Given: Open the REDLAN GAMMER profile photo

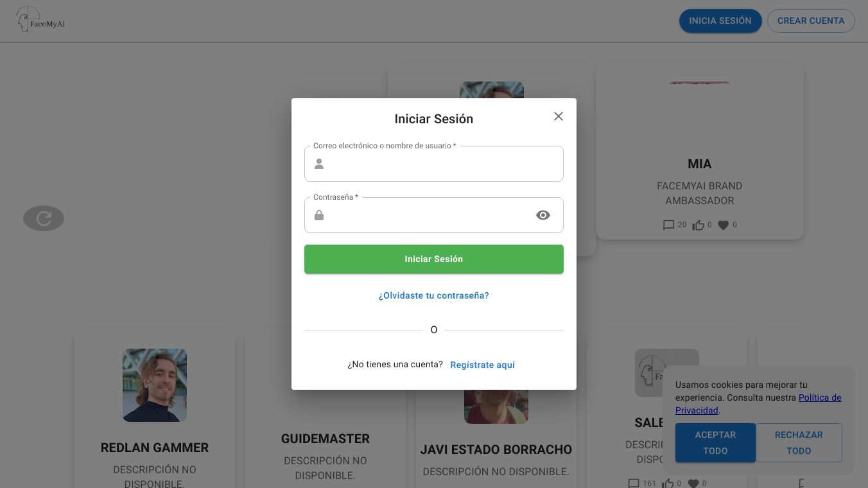Looking at the screenshot, I should click(x=155, y=385).
